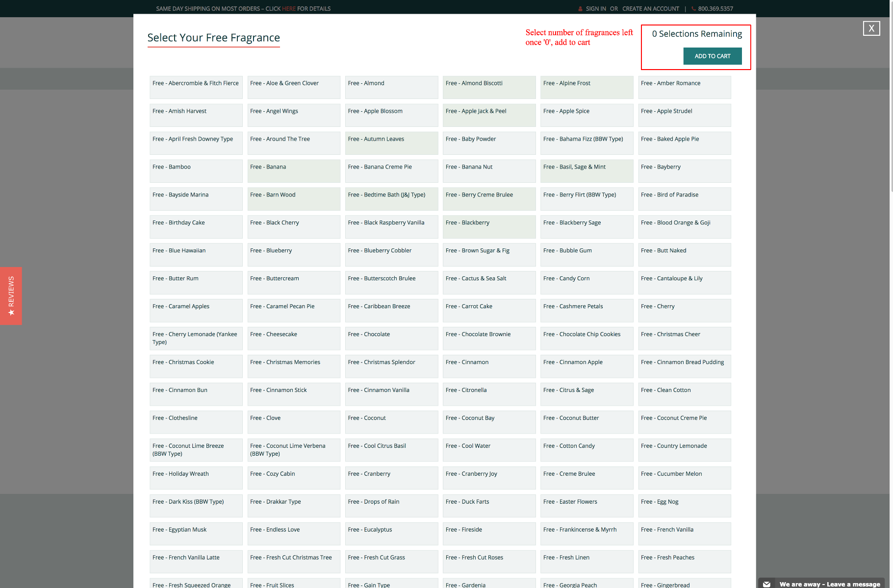
Task: Open the Create an Account link
Action: (x=650, y=9)
